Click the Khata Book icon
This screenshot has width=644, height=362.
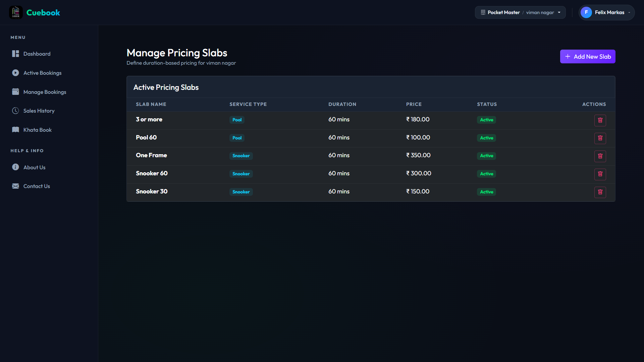click(x=15, y=130)
